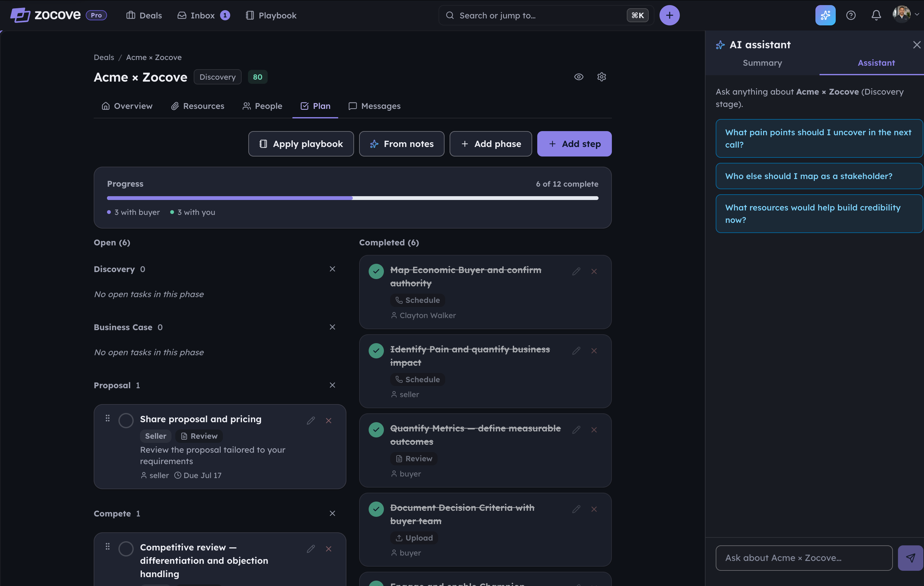Open Playbook in top navigation
Screen dimensions: 924x586
tap(271, 15)
